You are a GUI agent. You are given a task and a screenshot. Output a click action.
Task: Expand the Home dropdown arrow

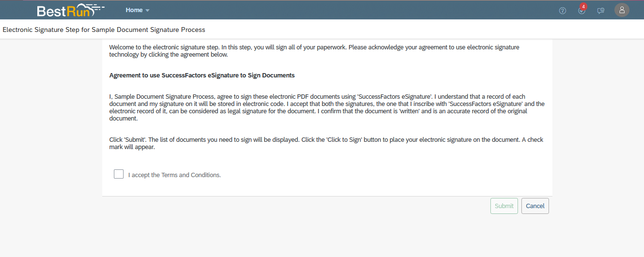pyautogui.click(x=147, y=11)
